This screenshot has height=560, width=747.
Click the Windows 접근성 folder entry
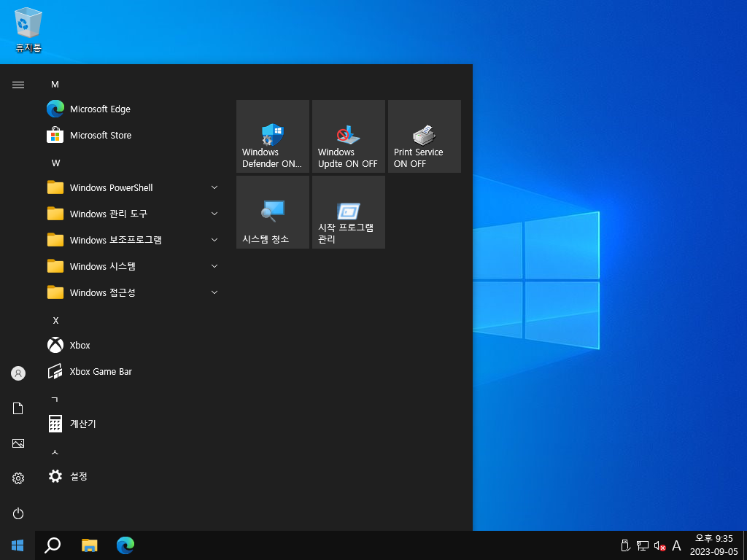pos(135,292)
